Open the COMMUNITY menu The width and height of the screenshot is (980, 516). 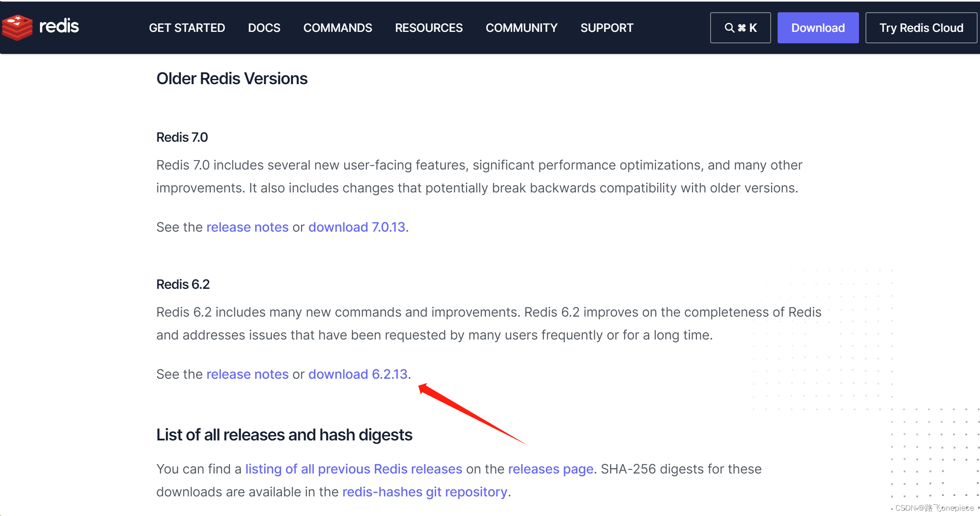tap(521, 28)
